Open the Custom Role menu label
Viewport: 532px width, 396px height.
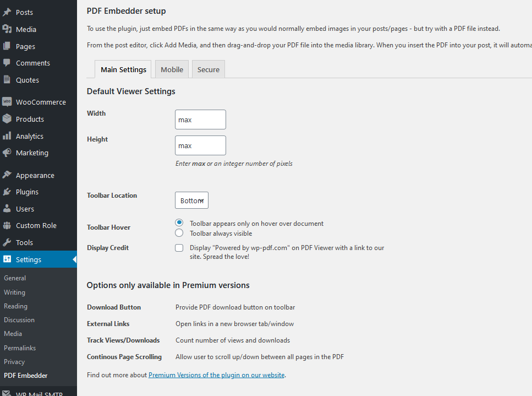tap(36, 225)
